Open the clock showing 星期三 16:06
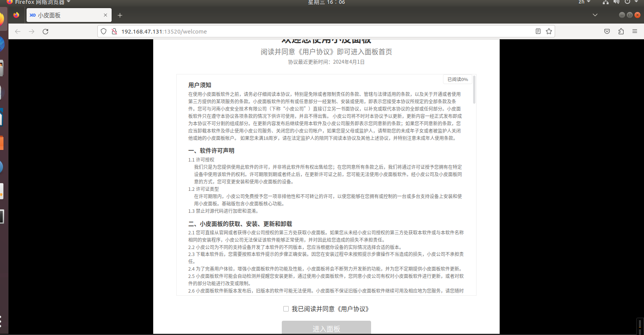Viewport: 644px width, 335px height. (326, 2)
